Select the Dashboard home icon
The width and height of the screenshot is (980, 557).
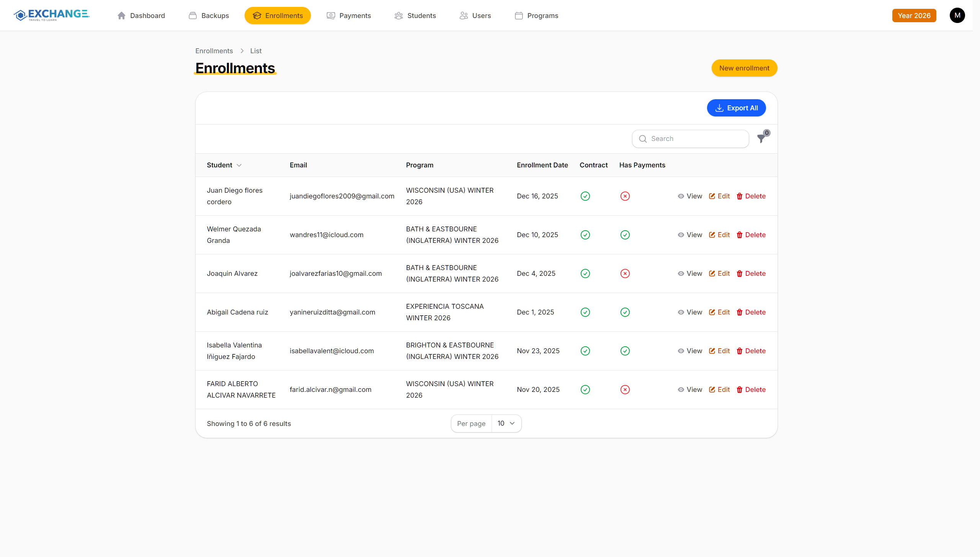(x=121, y=15)
